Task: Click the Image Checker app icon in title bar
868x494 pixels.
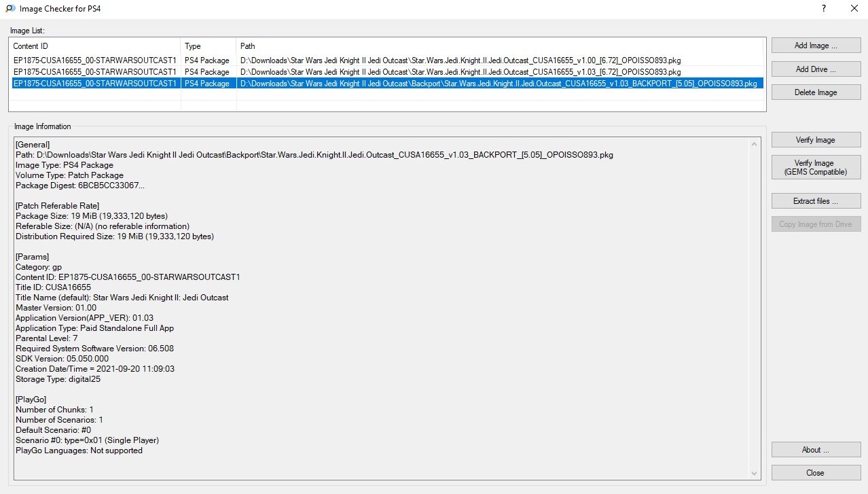Action: tap(10, 9)
